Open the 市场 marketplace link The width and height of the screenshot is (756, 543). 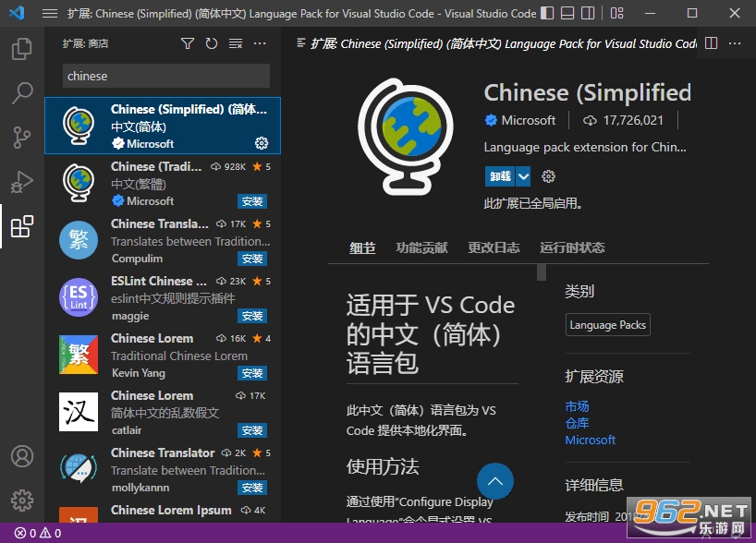click(x=577, y=406)
